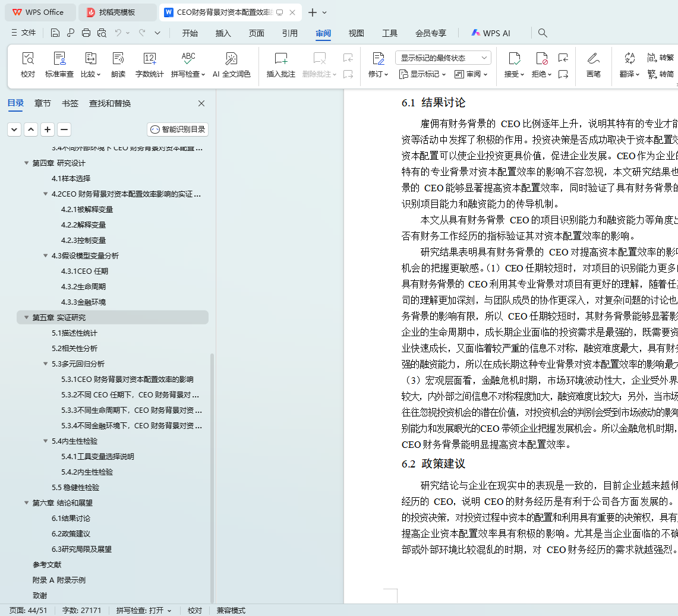Jump to 4.2.2解释变量 in outline
This screenshot has width=678, height=616.
point(83,225)
